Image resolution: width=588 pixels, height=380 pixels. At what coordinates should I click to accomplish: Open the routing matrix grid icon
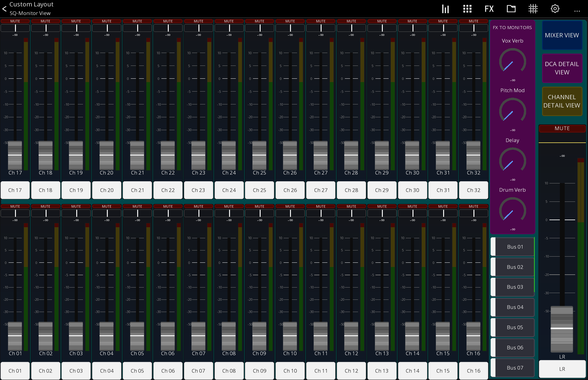point(533,9)
